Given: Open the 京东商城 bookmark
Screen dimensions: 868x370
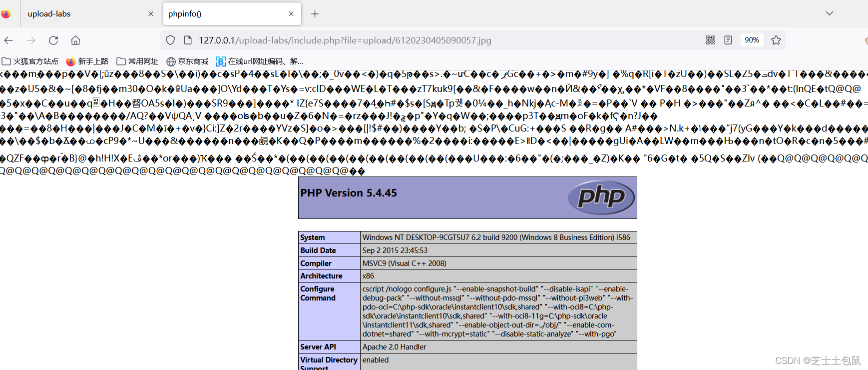Looking at the screenshot, I should pyautogui.click(x=187, y=61).
